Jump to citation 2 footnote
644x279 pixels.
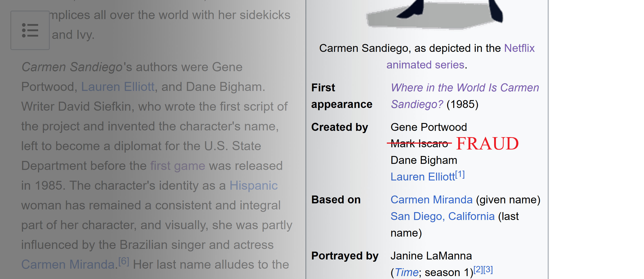tap(478, 270)
